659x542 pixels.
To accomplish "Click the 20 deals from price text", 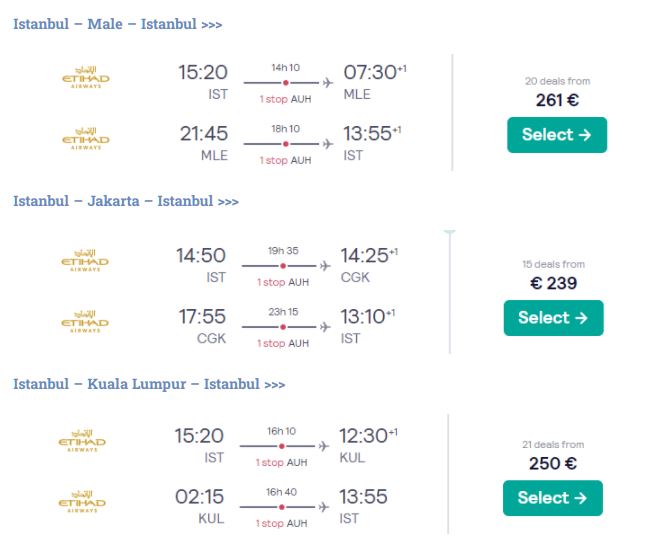I will point(557,81).
